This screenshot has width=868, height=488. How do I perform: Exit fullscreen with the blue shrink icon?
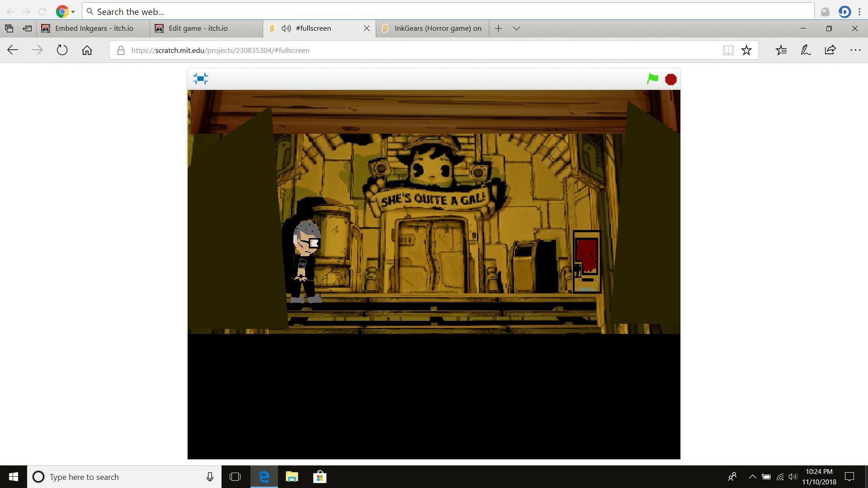(201, 79)
